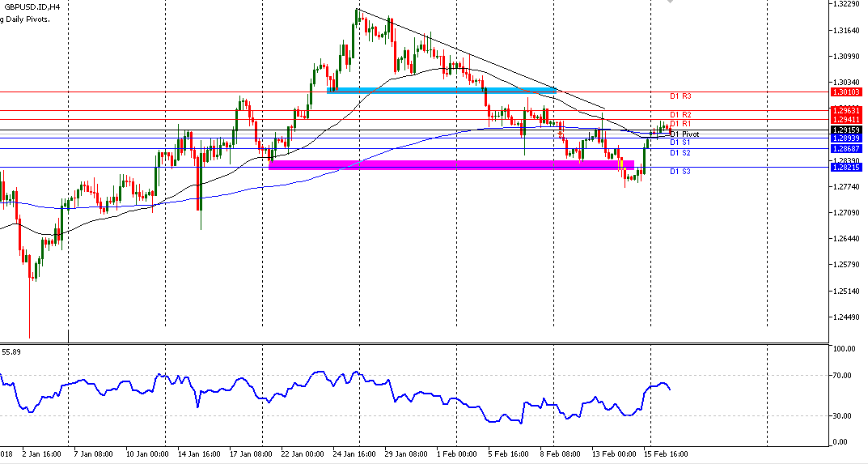Select the 24 Jan 16:00 time marker
Image resolution: width=868 pixels, height=464 pixels.
click(x=354, y=453)
